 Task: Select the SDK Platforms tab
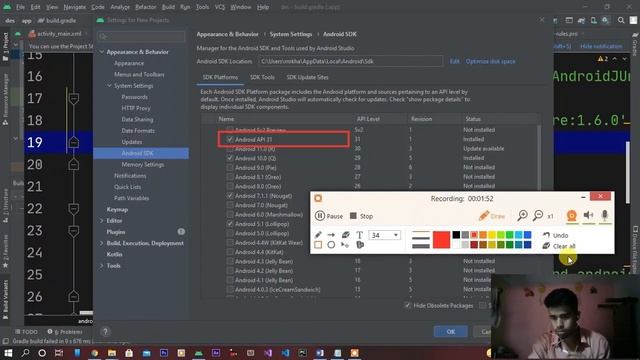coord(220,77)
